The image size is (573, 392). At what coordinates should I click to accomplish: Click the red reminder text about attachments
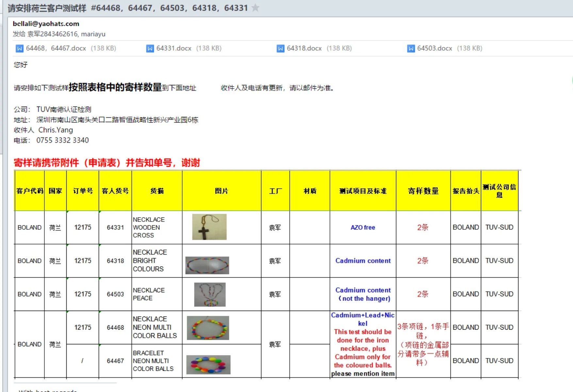point(107,163)
